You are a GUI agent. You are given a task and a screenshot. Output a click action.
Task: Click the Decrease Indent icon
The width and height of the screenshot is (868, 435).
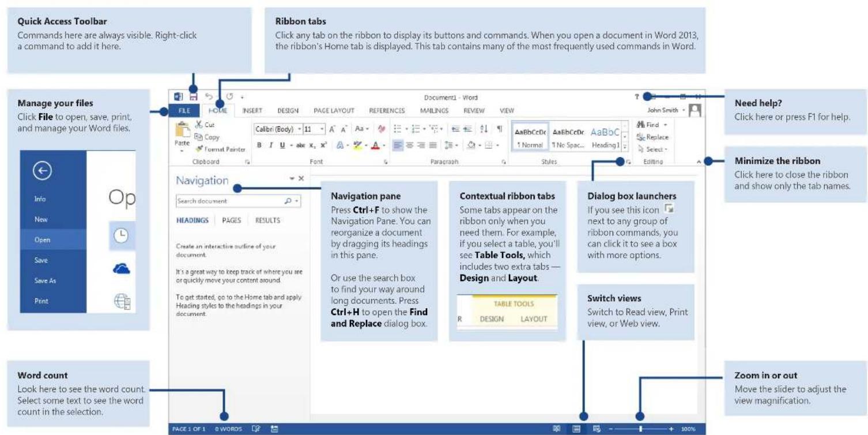coord(456,129)
